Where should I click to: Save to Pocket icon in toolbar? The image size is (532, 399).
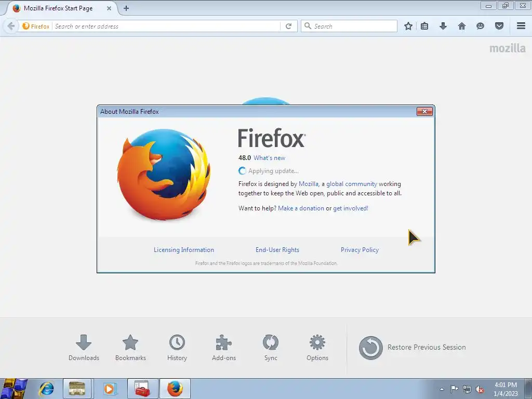(499, 26)
